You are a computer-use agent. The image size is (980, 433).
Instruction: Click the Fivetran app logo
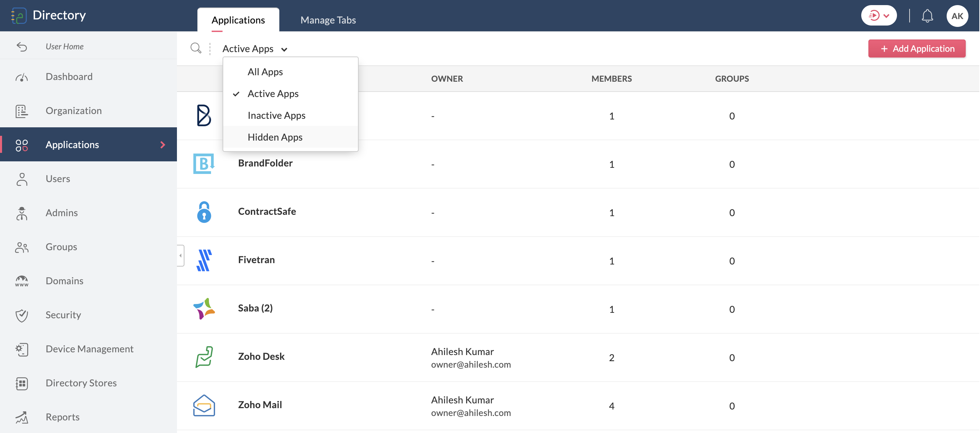click(204, 260)
